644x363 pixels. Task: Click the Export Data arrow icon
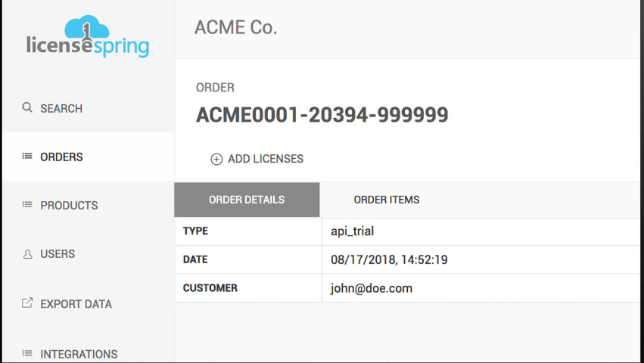[27, 303]
